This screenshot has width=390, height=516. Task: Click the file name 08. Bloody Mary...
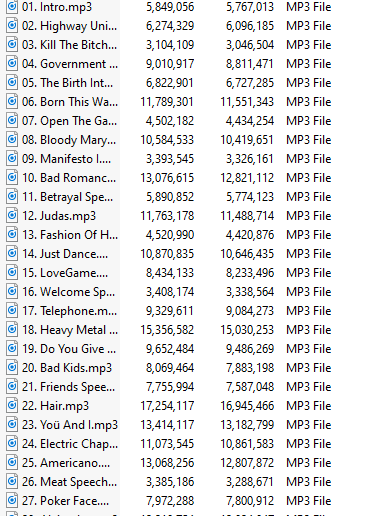(x=69, y=140)
